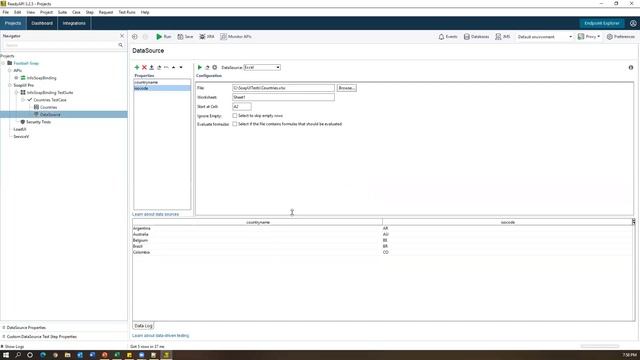Image resolution: width=640 pixels, height=360 pixels.
Task: Open the DataSource type dropdown showing Excel
Action: pyautogui.click(x=262, y=67)
